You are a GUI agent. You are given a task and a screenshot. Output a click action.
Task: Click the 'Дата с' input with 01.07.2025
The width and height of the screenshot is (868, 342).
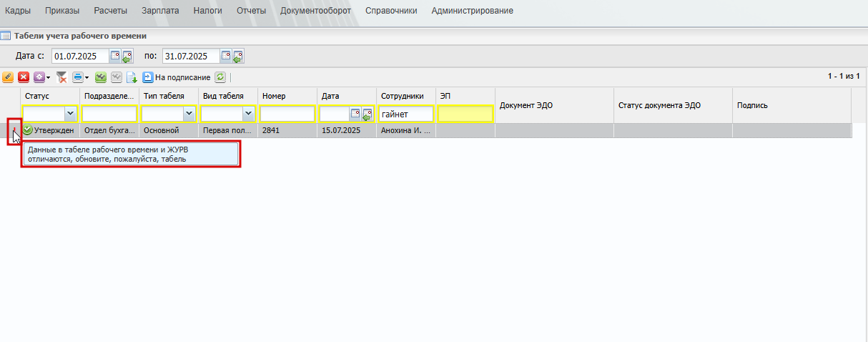pos(80,56)
